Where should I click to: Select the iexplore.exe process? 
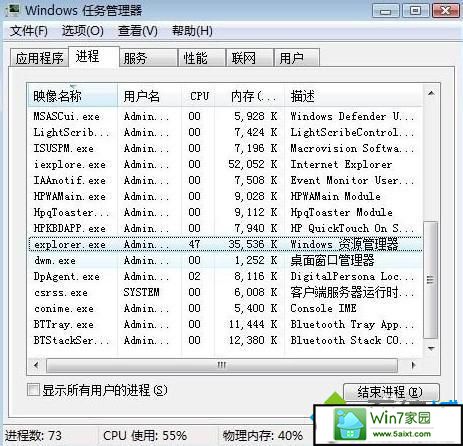point(225,164)
